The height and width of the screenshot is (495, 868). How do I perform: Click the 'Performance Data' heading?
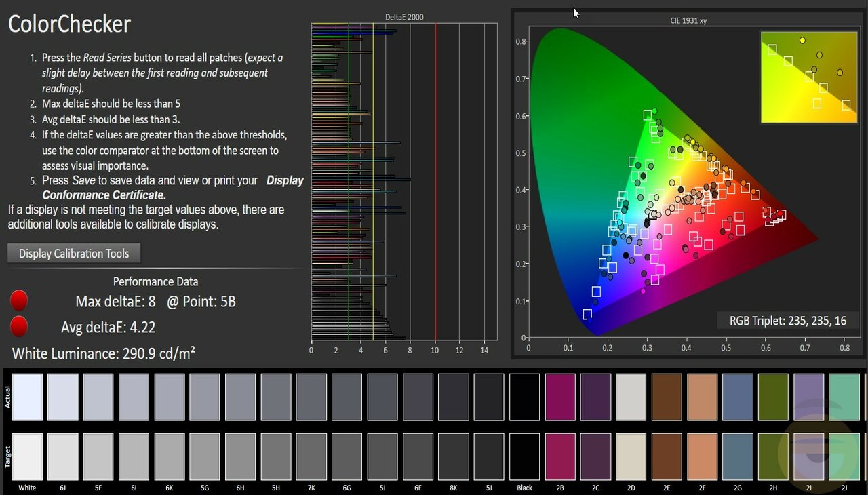tap(155, 281)
